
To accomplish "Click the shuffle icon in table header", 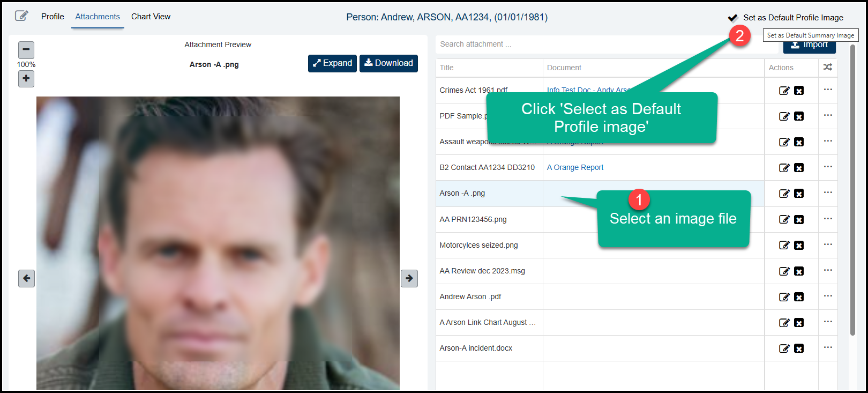I will point(828,68).
